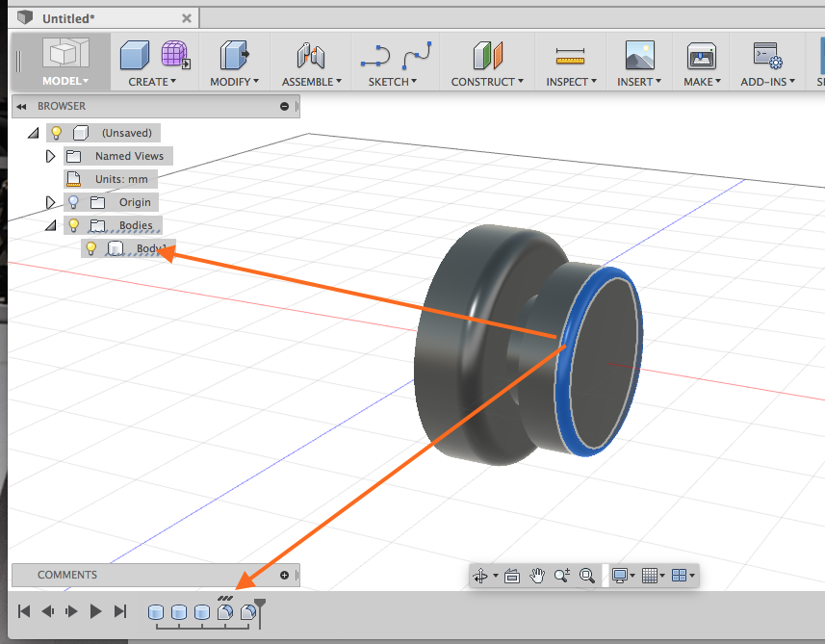The height and width of the screenshot is (644, 825).
Task: Open the MAKE menu
Action: [x=702, y=82]
